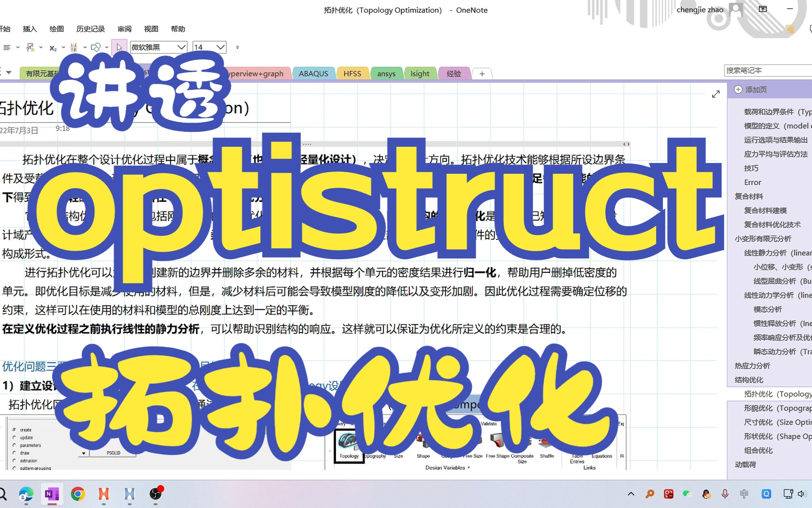
Task: Open the paragraph alignment dropdown arrow
Action: [18, 48]
